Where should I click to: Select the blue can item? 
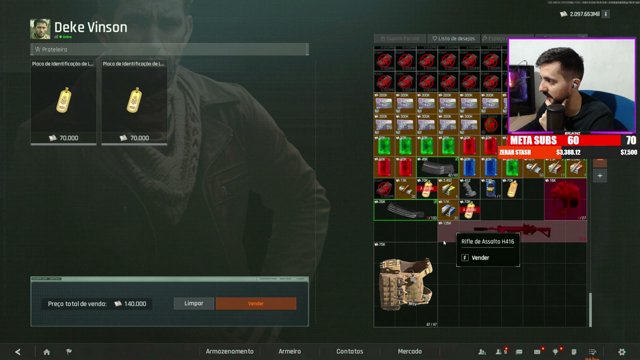click(x=490, y=189)
